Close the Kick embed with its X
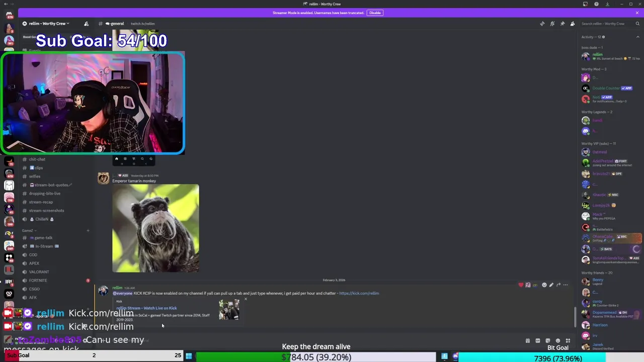 coord(246,299)
